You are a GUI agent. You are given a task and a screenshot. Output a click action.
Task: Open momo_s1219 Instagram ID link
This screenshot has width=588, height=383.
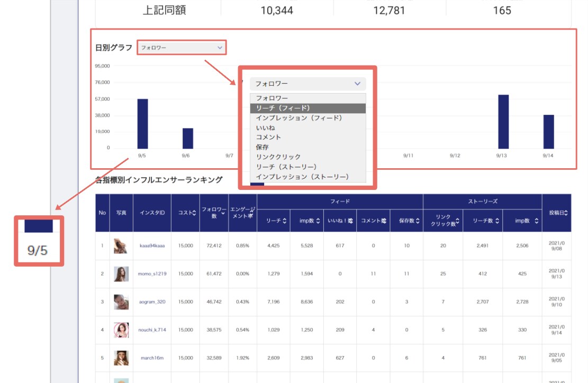click(x=152, y=273)
